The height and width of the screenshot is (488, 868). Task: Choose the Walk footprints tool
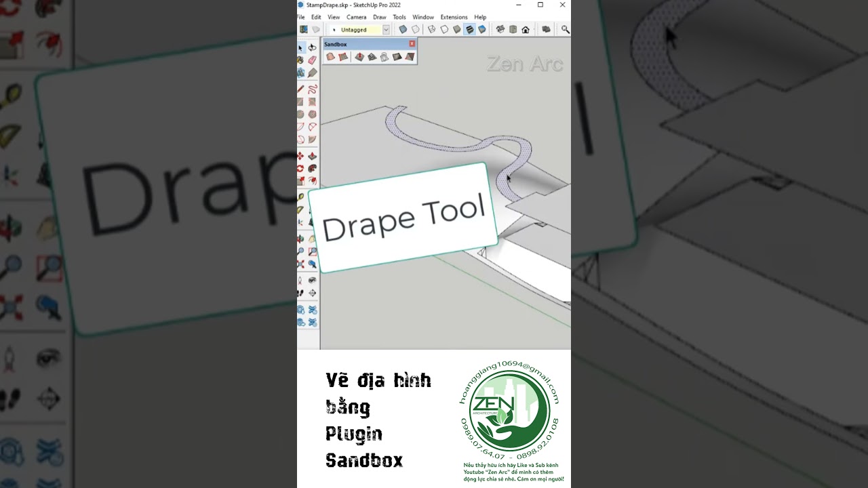300,293
